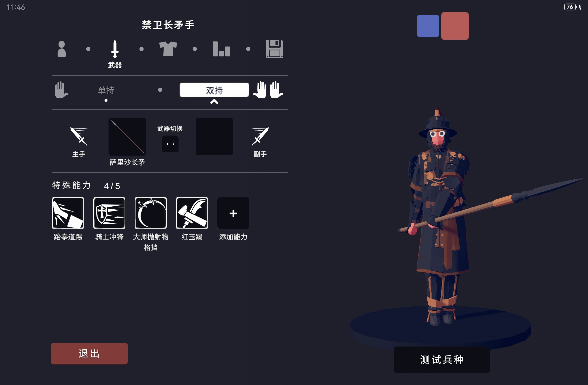Pick the blue team color swatch

[x=428, y=26]
